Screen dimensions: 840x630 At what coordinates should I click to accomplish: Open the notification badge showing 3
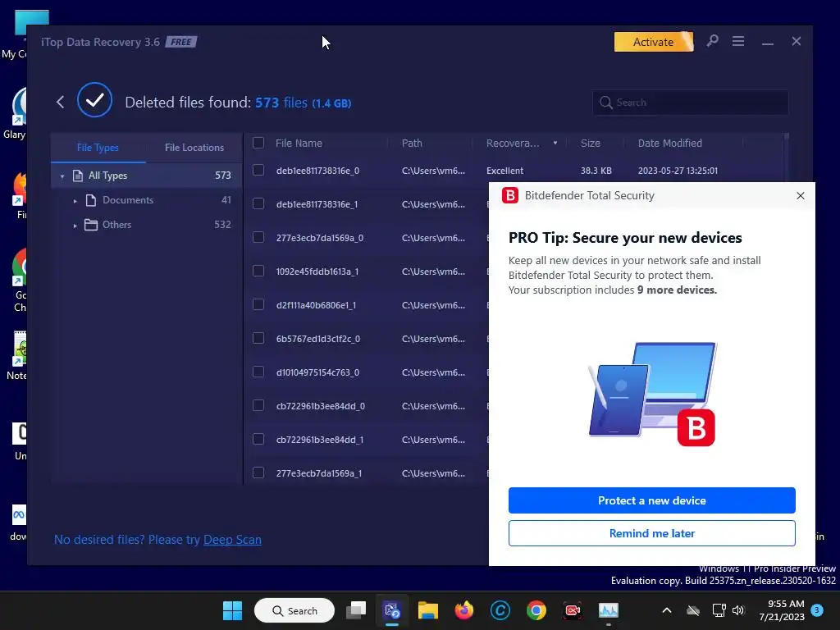[817, 610]
